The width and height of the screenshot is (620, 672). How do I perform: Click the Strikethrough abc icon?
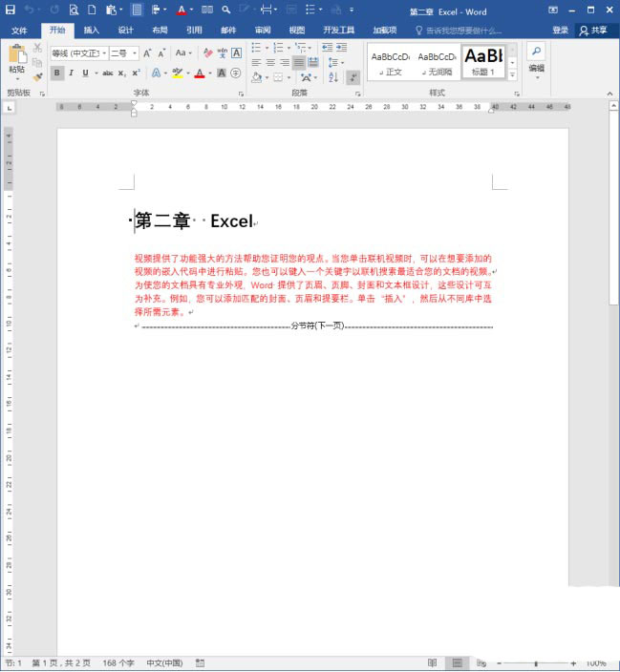[108, 73]
